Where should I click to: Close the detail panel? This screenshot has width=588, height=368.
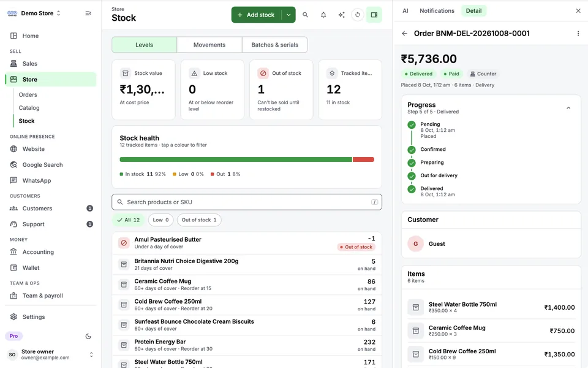[578, 11]
